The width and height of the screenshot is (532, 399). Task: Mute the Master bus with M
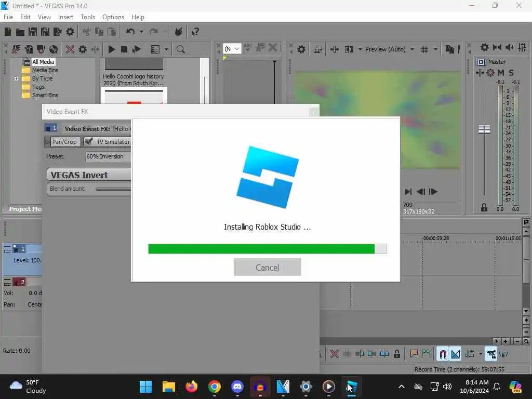point(501,73)
